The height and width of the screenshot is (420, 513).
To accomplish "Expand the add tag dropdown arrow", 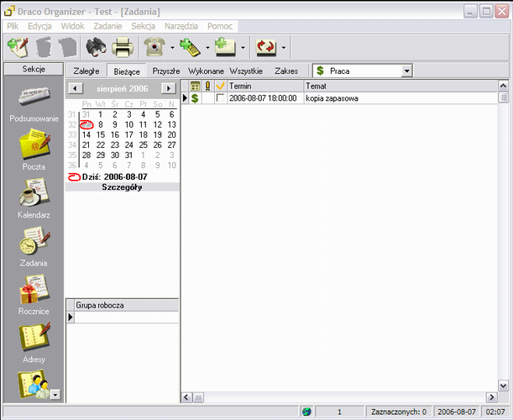I will (207, 48).
